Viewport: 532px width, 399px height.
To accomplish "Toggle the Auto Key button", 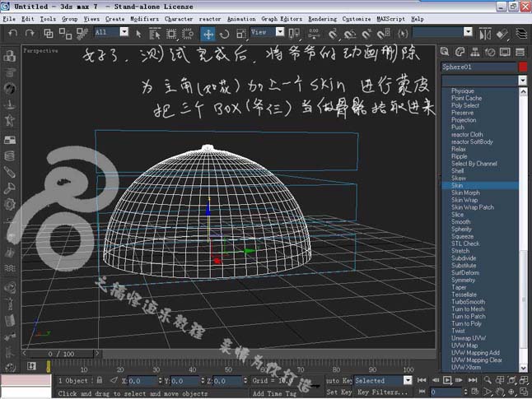I will coord(338,380).
